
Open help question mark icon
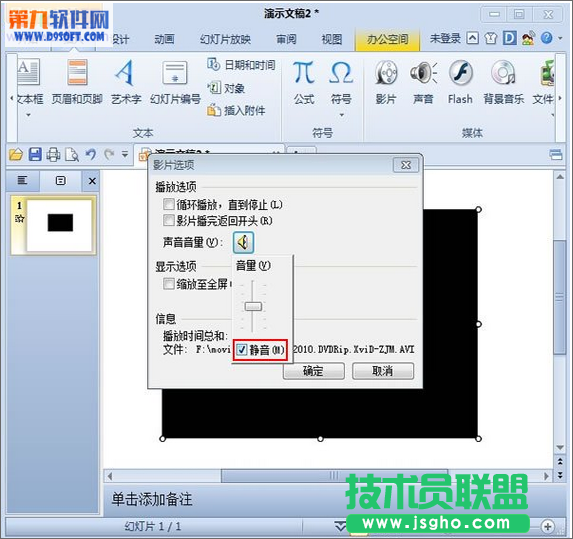[547, 38]
